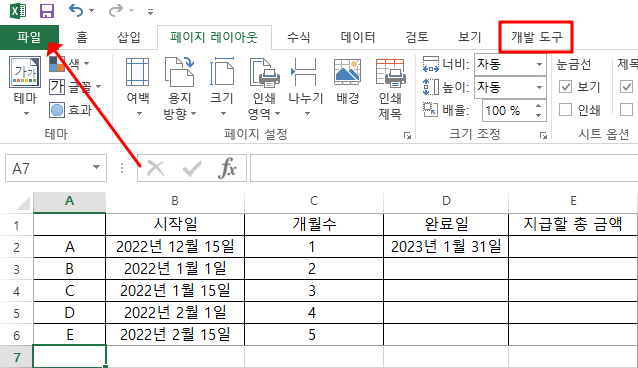Open the theme fonts 글꼴 dropdown
638x368 pixels.
coord(75,86)
